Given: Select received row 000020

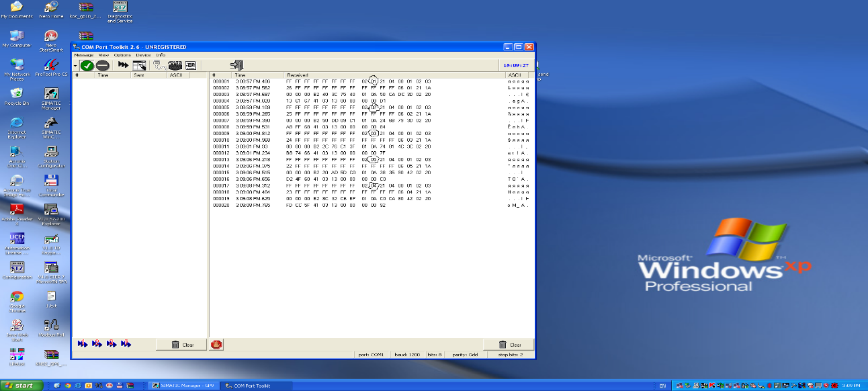Looking at the screenshot, I should coord(371,206).
